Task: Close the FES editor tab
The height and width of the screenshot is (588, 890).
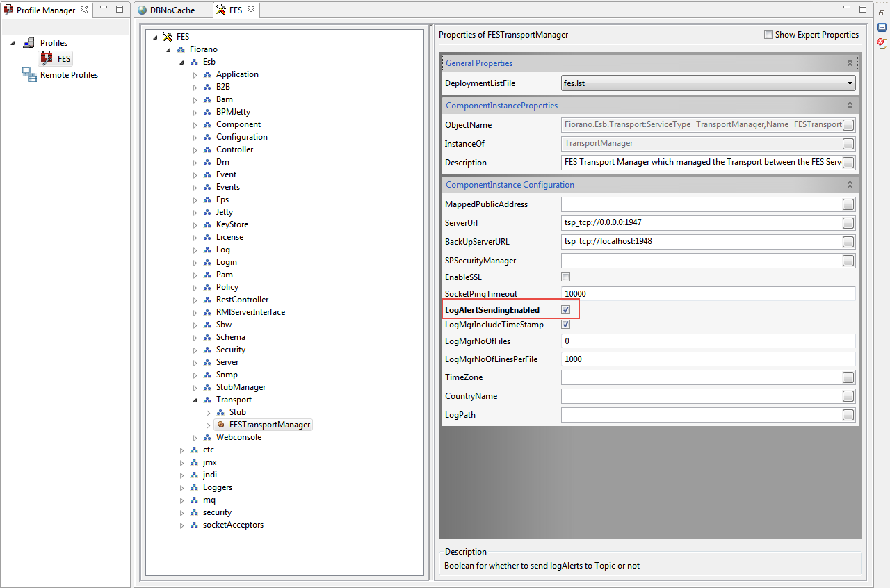Action: pyautogui.click(x=250, y=10)
